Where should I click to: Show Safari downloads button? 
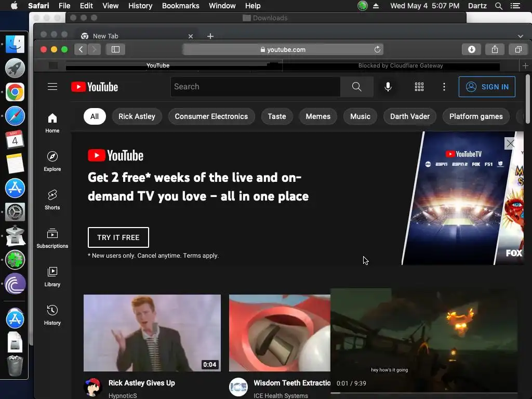pyautogui.click(x=471, y=49)
